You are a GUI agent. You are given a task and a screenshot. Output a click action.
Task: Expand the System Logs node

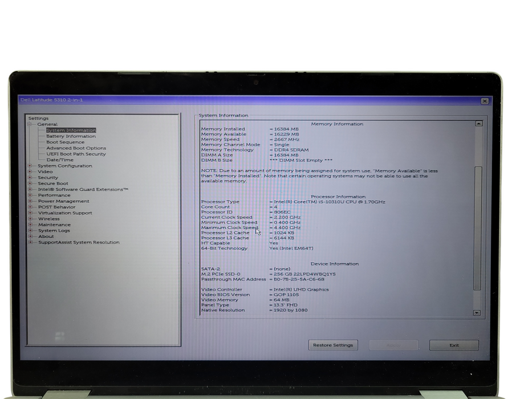pos(30,230)
